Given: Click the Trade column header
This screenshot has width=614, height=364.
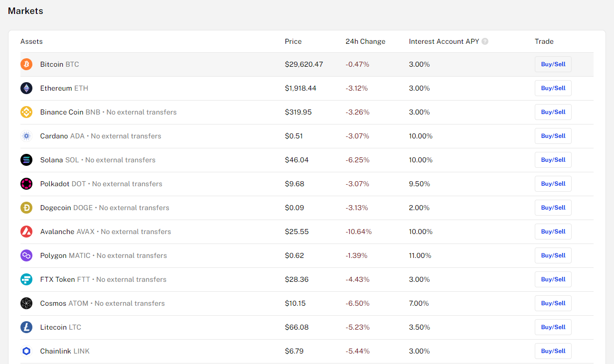Looking at the screenshot, I should pos(544,41).
